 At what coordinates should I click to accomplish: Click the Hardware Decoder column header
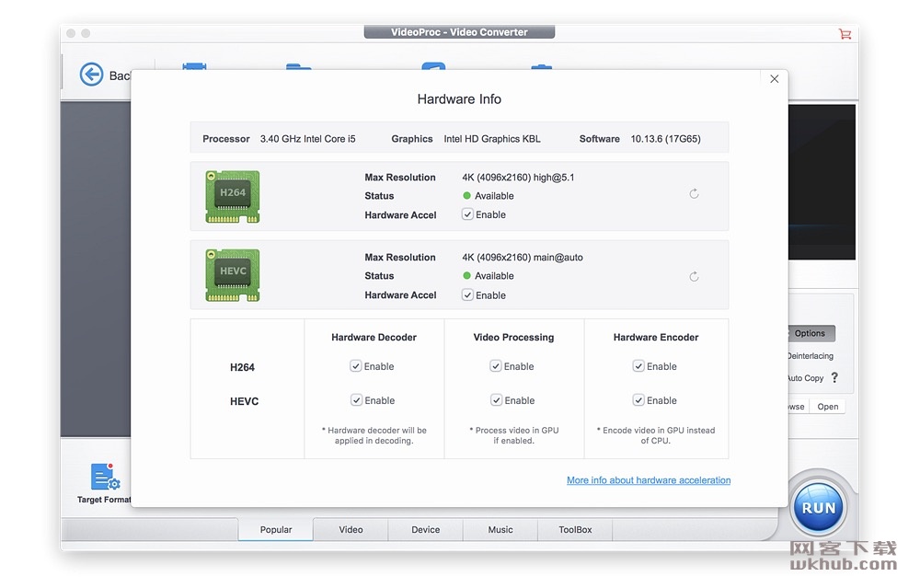[374, 338]
